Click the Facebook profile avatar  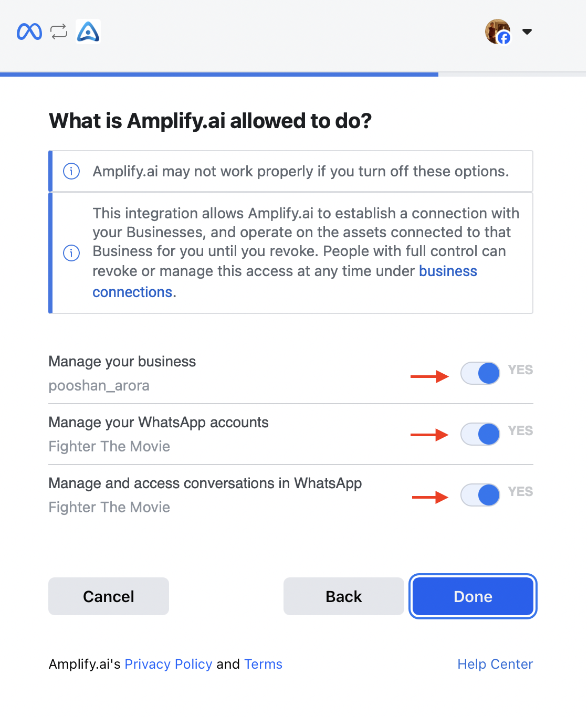click(498, 31)
